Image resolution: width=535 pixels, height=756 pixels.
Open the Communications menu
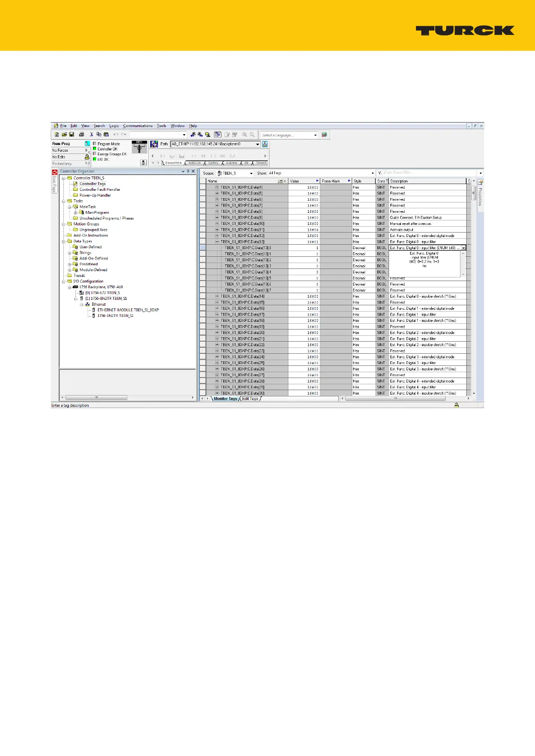coord(138,126)
